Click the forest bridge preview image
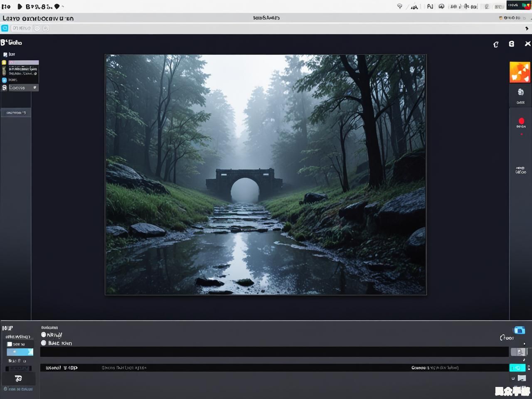 [266, 175]
